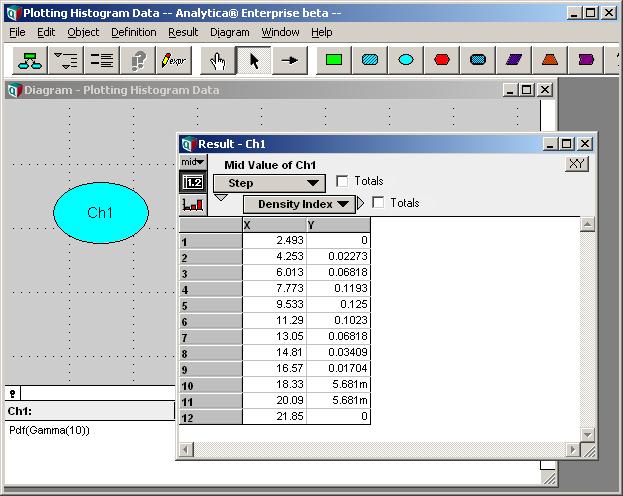The height and width of the screenshot is (496, 623).
Task: Select the cyan Ch1 node
Action: pos(101,213)
